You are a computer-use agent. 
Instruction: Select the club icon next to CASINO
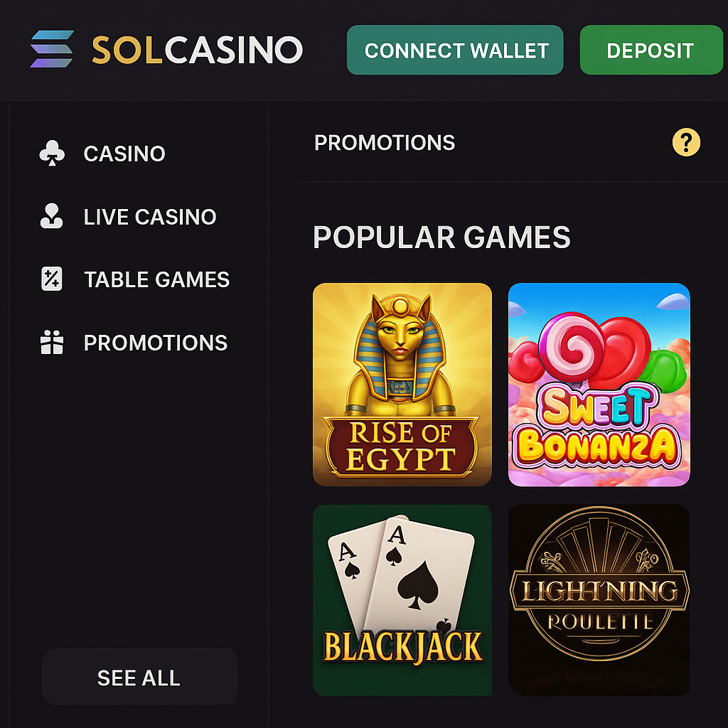click(53, 153)
